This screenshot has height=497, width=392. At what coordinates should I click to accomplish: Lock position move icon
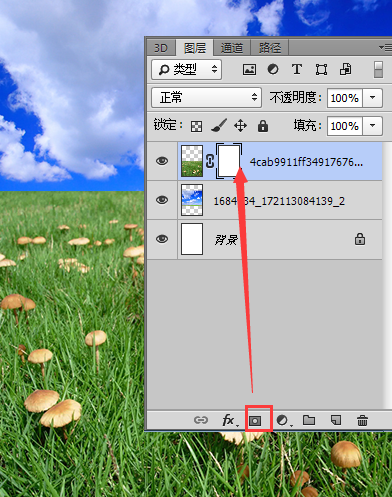[240, 126]
